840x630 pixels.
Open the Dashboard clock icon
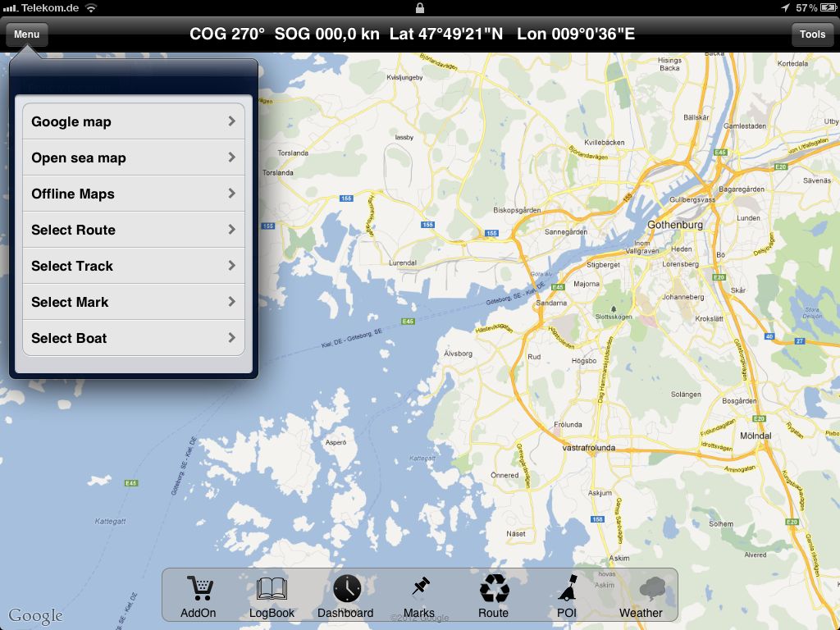[x=347, y=588]
